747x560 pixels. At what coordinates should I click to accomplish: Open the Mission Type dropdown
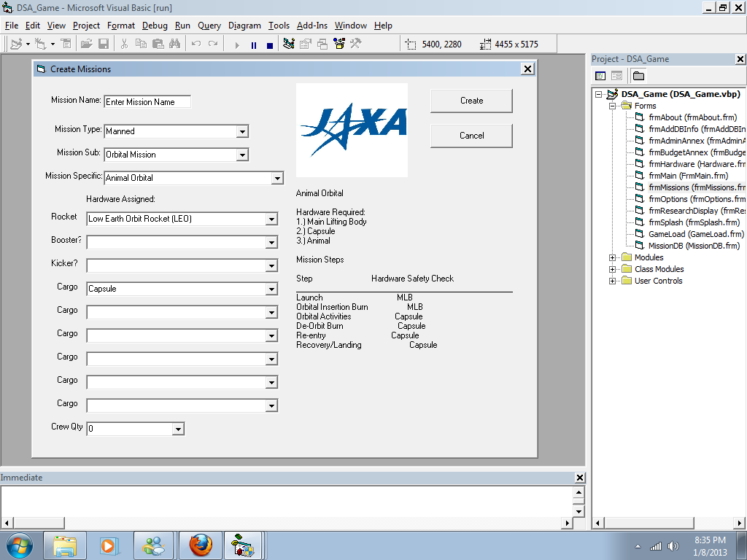pos(242,131)
